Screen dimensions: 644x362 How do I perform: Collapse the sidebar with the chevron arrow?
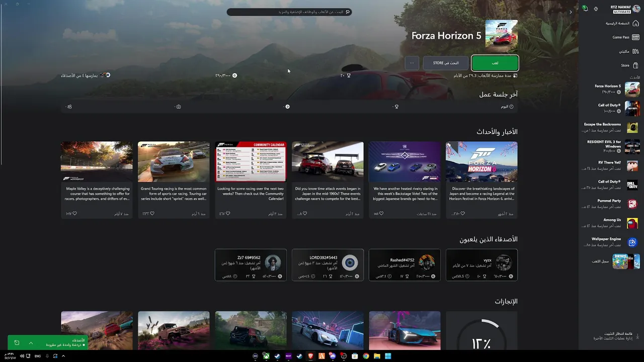(571, 12)
